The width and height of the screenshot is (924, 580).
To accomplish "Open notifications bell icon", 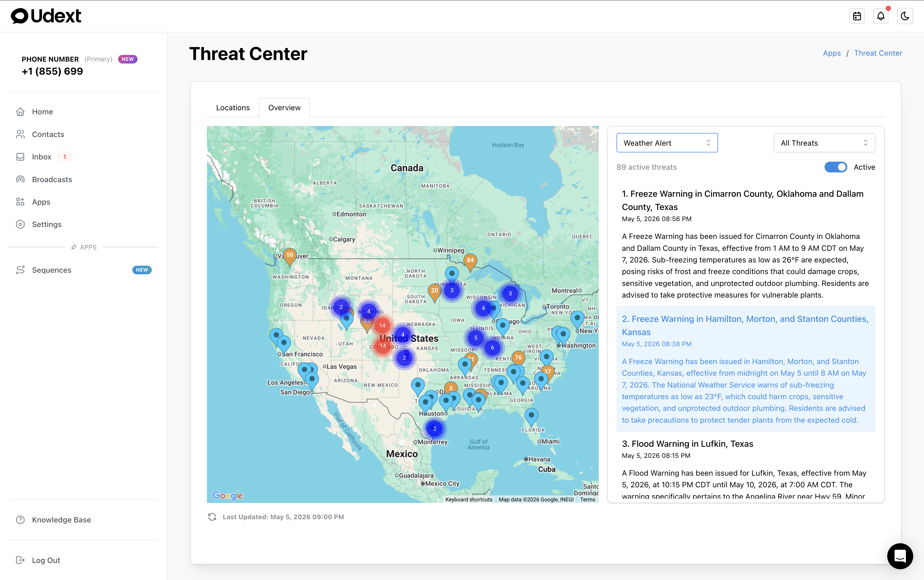I will [x=881, y=16].
